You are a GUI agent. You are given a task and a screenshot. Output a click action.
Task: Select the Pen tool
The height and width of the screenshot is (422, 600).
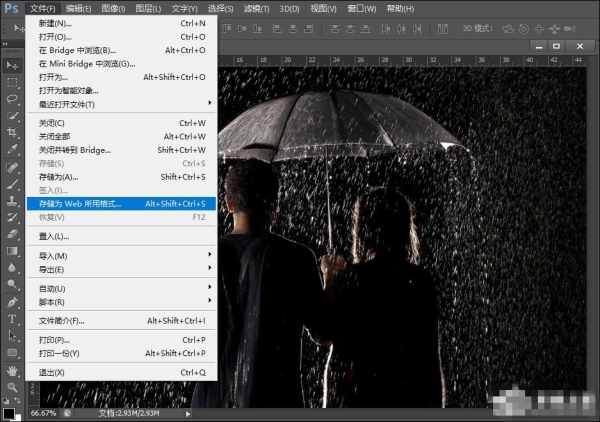coord(12,301)
